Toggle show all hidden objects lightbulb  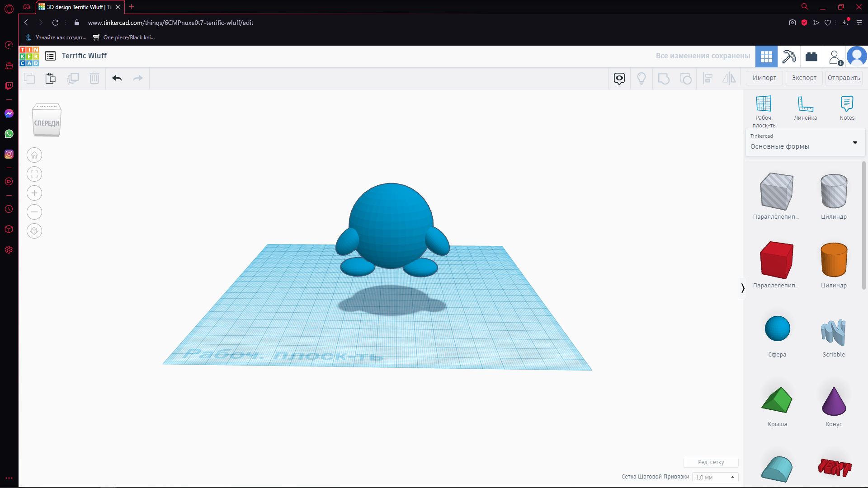pyautogui.click(x=641, y=79)
